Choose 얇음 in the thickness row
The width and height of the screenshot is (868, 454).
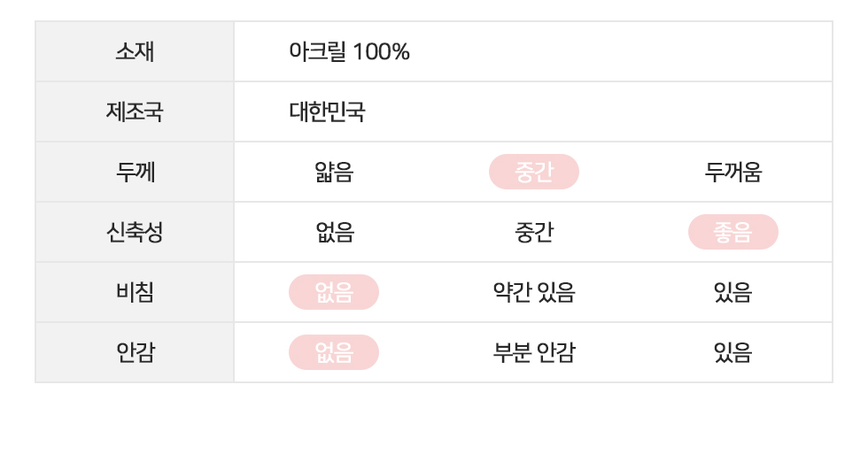(334, 173)
